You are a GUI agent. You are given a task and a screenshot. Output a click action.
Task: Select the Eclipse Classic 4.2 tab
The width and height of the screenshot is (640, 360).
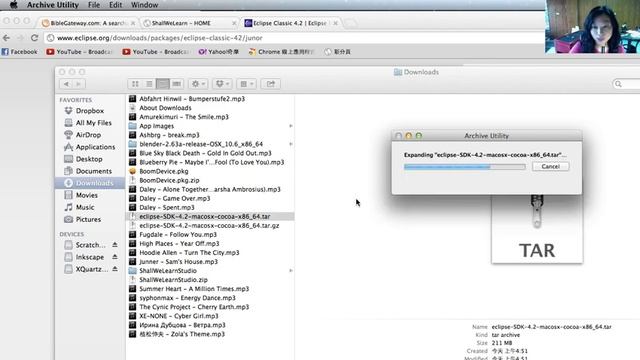[290, 23]
